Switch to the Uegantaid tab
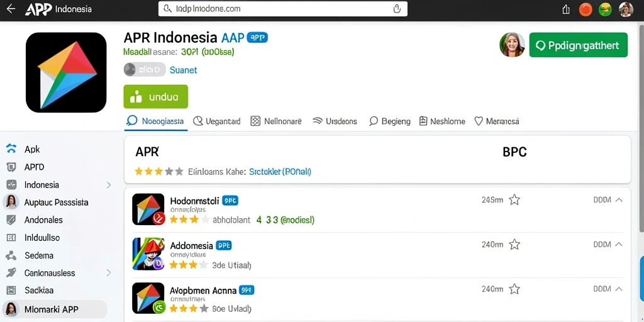 [x=217, y=121]
